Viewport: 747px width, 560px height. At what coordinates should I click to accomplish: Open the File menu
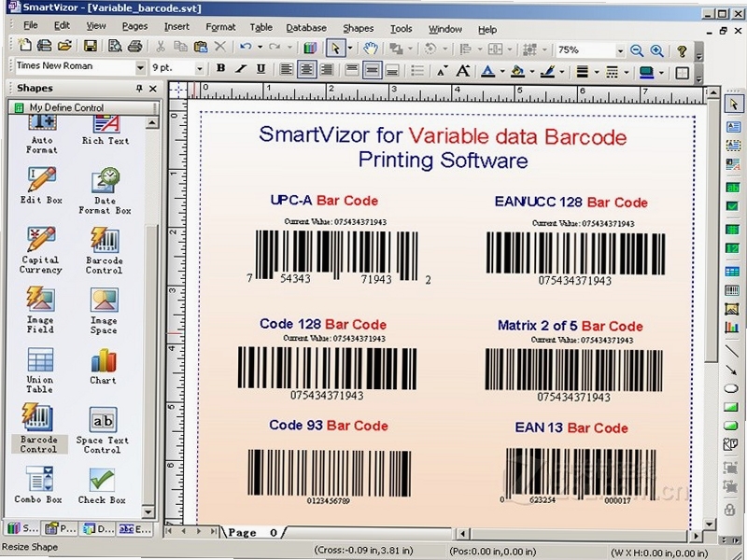[31, 25]
